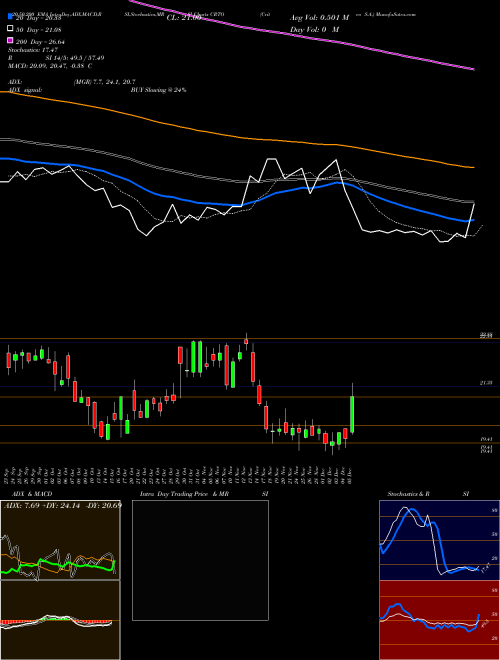
Task: Click the empty intraday price chart box
Action: point(200,560)
